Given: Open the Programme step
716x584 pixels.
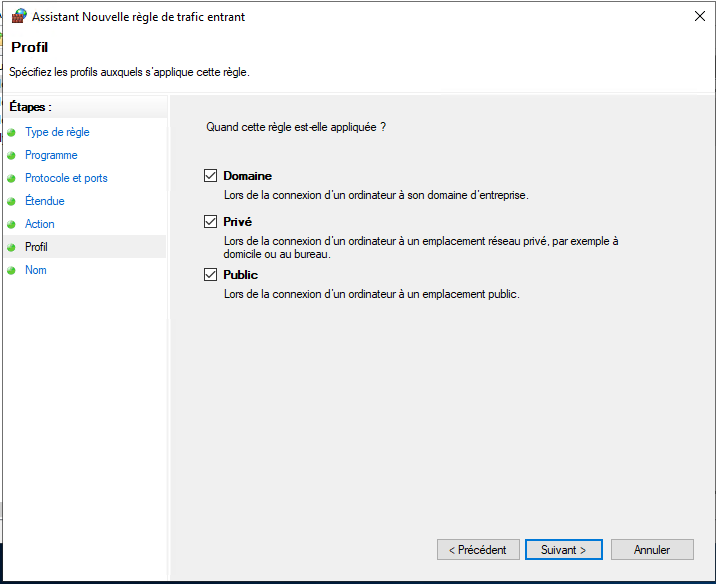Looking at the screenshot, I should click(51, 155).
